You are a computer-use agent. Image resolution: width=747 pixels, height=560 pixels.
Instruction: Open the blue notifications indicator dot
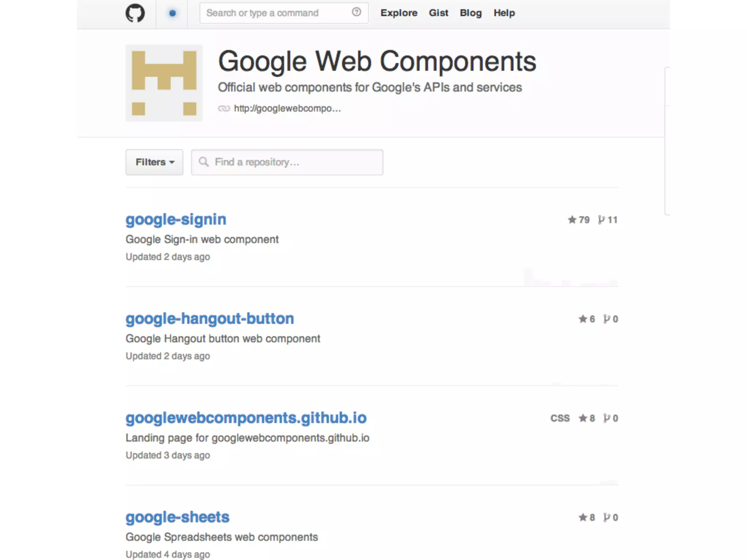(x=173, y=13)
